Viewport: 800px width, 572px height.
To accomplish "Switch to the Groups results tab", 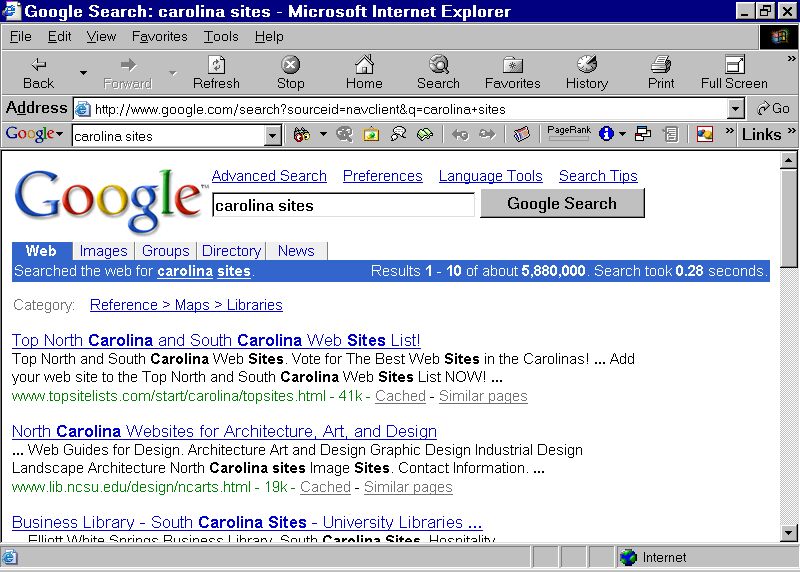I will pos(165,251).
